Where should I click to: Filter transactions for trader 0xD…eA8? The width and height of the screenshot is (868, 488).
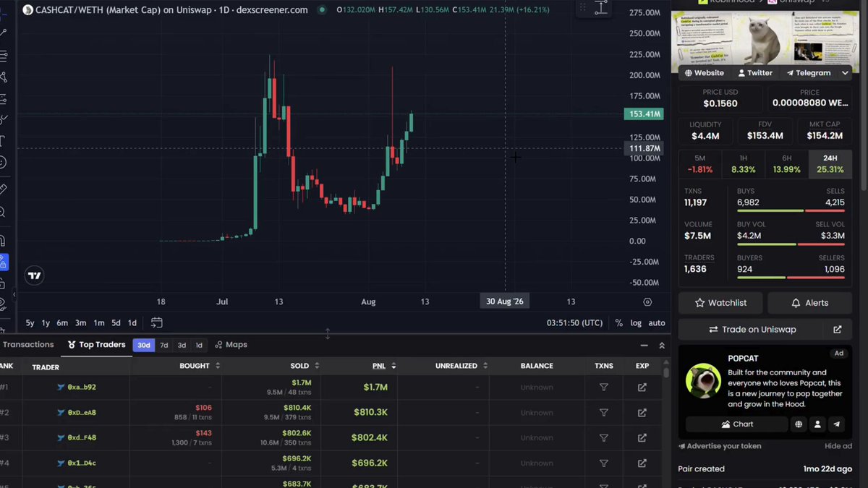coord(604,413)
